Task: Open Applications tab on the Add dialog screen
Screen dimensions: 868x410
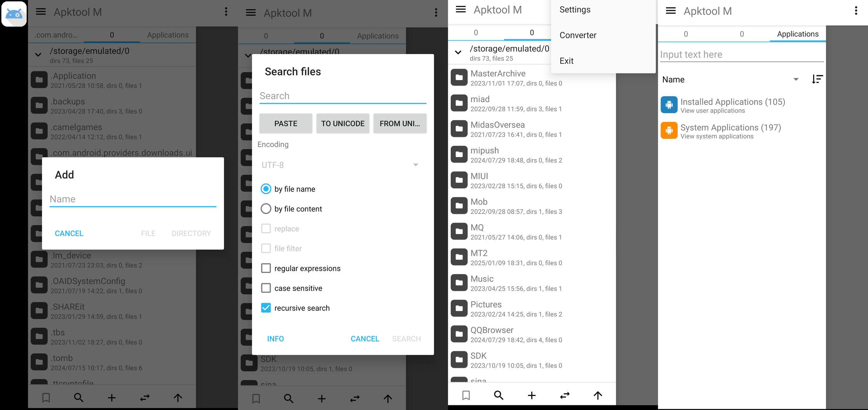Action: click(x=168, y=35)
